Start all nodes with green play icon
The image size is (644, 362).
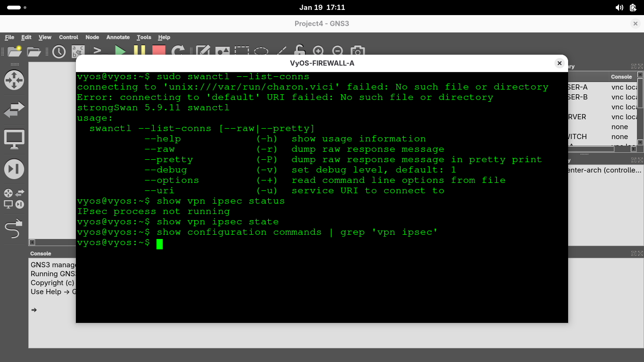pos(121,51)
